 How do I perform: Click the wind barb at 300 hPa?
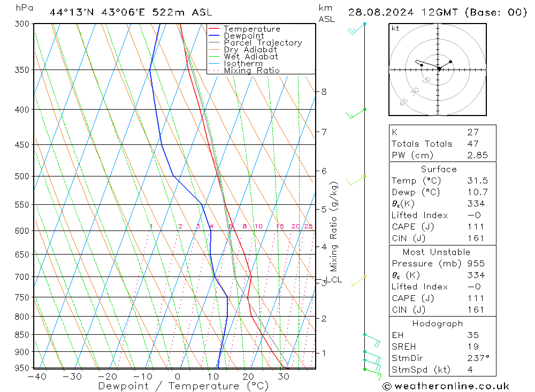[356, 28]
